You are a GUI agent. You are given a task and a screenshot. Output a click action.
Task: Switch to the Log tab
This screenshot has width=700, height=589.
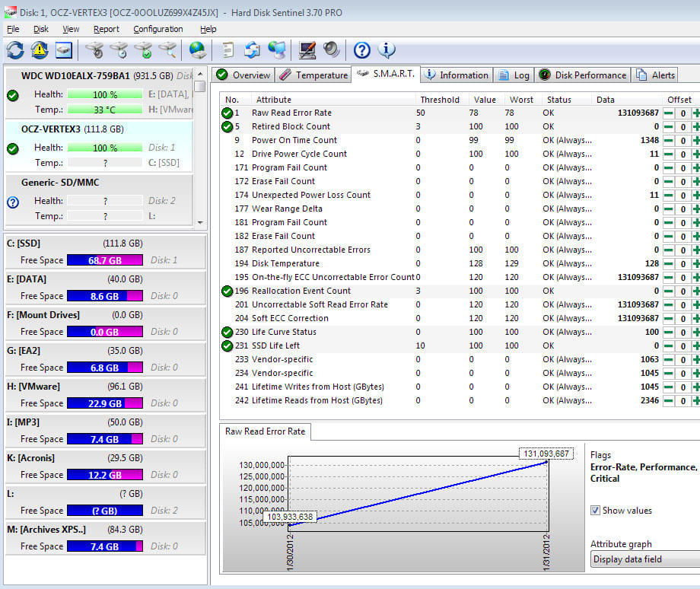[514, 75]
